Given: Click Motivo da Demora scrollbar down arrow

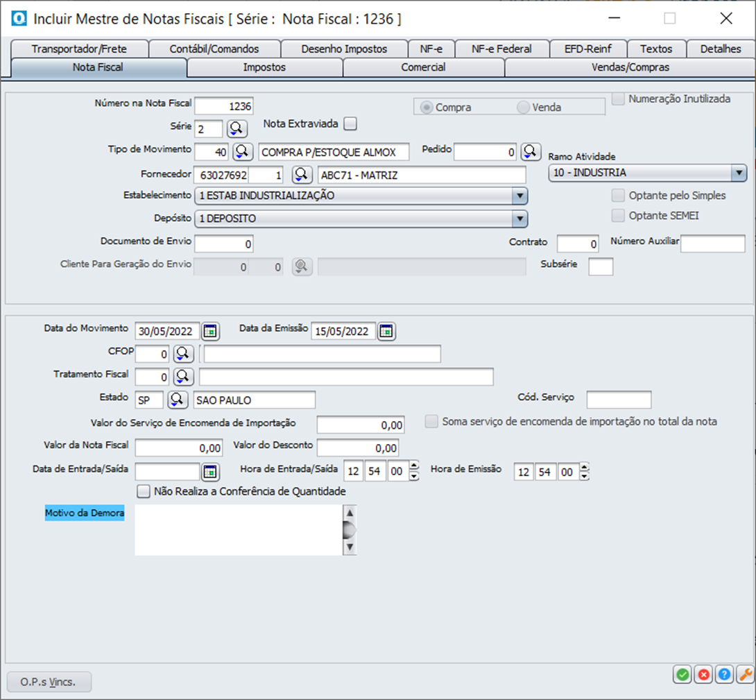Looking at the screenshot, I should (x=350, y=547).
